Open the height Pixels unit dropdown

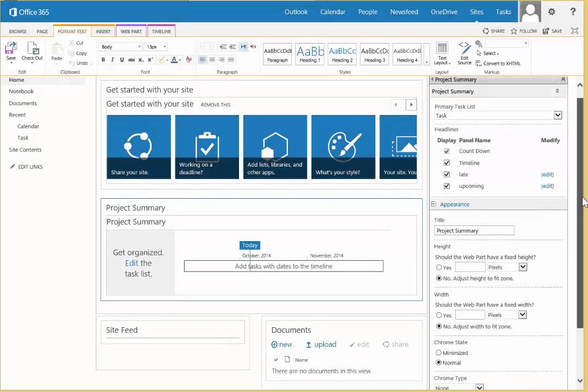(523, 267)
